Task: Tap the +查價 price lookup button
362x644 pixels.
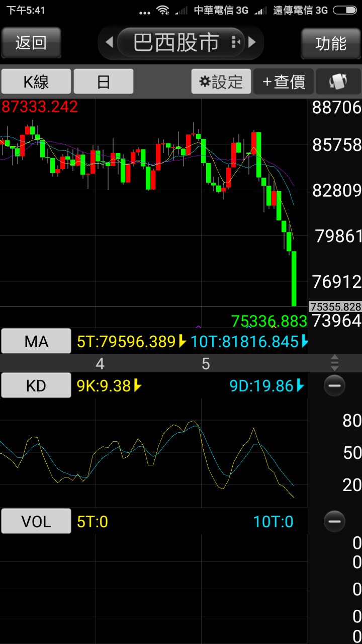Action: (284, 82)
